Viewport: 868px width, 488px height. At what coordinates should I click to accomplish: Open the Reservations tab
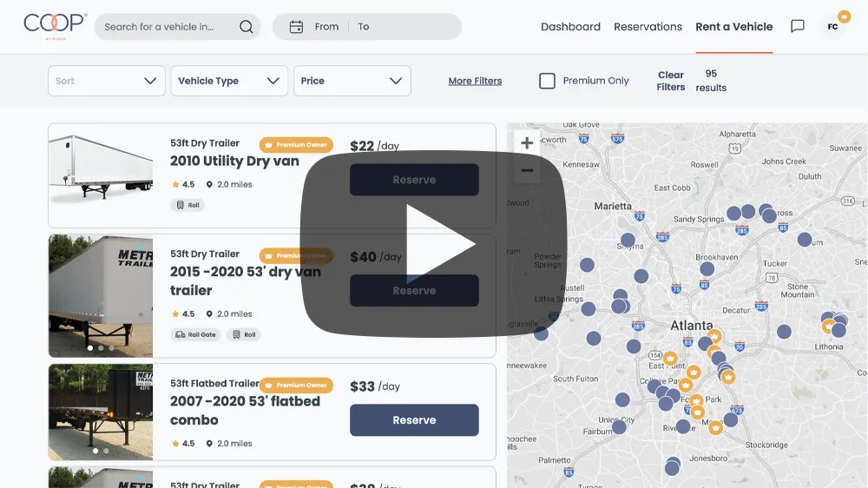click(648, 27)
